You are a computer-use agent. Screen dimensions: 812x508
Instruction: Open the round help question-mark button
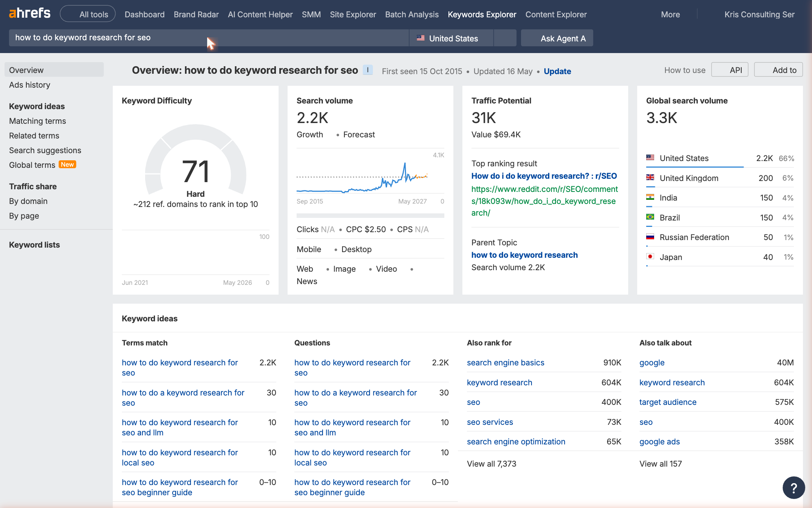pos(794,488)
